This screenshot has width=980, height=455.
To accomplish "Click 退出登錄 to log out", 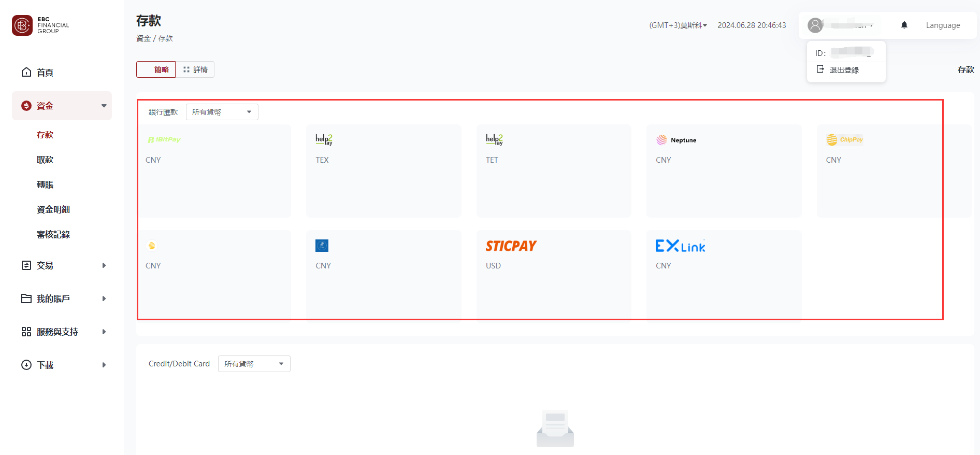I will 844,70.
